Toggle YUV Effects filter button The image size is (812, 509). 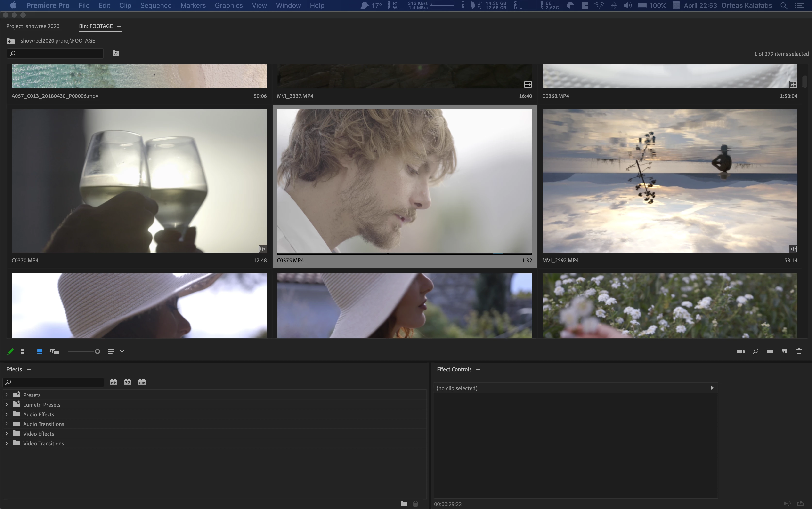[141, 382]
